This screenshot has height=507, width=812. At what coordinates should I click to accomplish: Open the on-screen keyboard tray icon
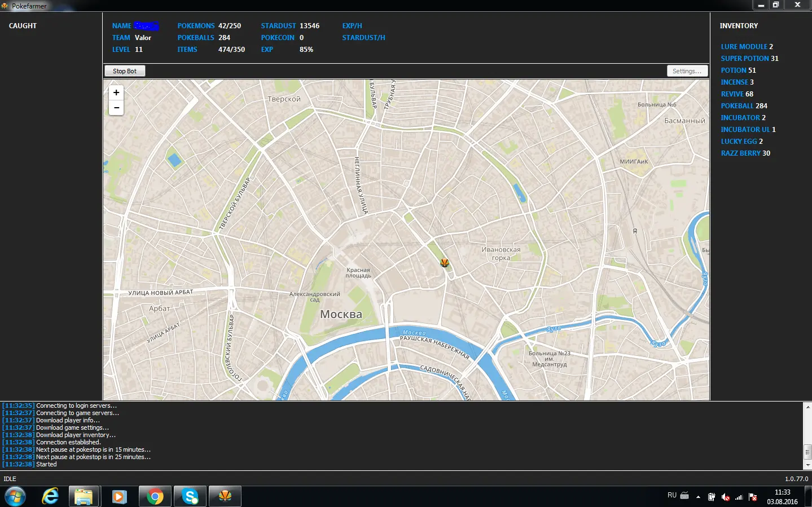pos(684,496)
